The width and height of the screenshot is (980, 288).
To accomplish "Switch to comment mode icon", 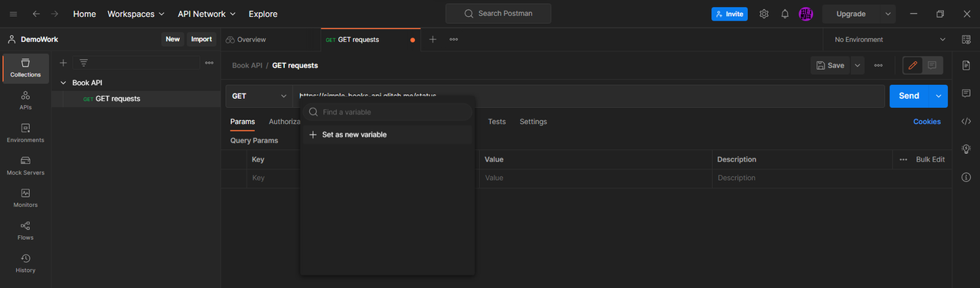I will (x=933, y=65).
